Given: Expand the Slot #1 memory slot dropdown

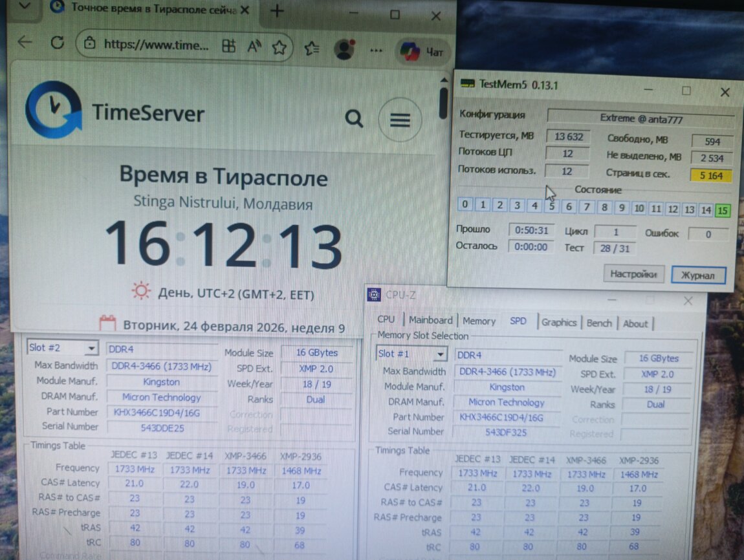Looking at the screenshot, I should 440,354.
